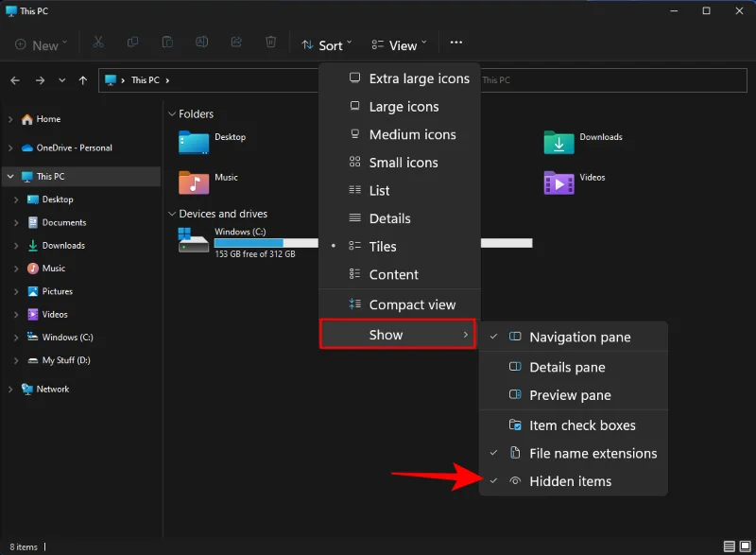Open the Sort dropdown
This screenshot has height=555, width=756.
click(x=326, y=44)
